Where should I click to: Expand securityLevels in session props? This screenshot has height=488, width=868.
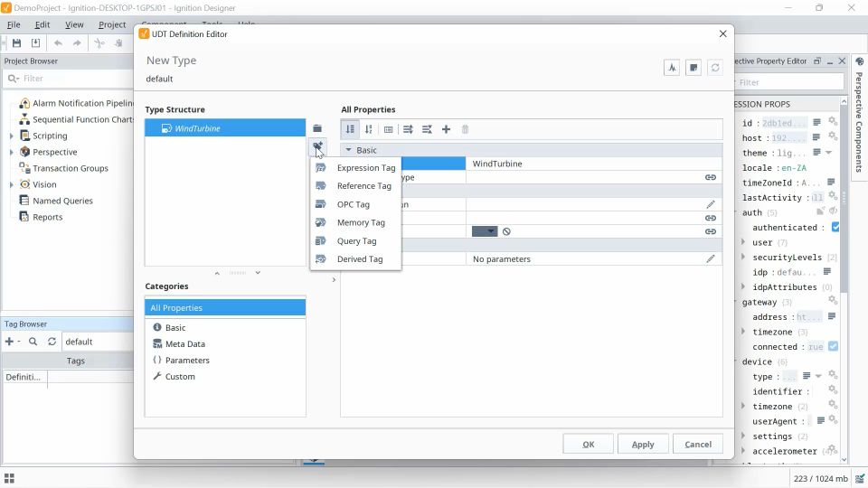point(743,257)
